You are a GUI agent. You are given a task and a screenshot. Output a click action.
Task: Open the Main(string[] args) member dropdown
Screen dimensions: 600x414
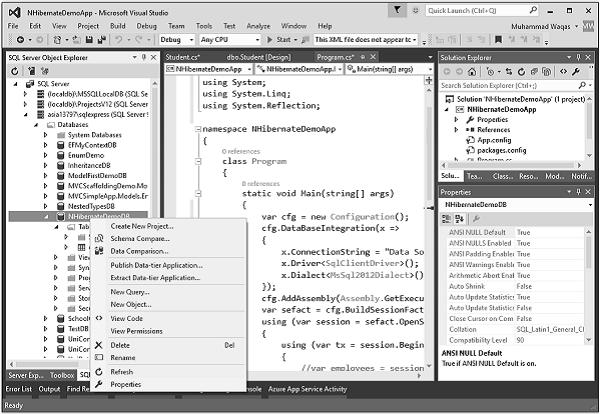pos(389,69)
